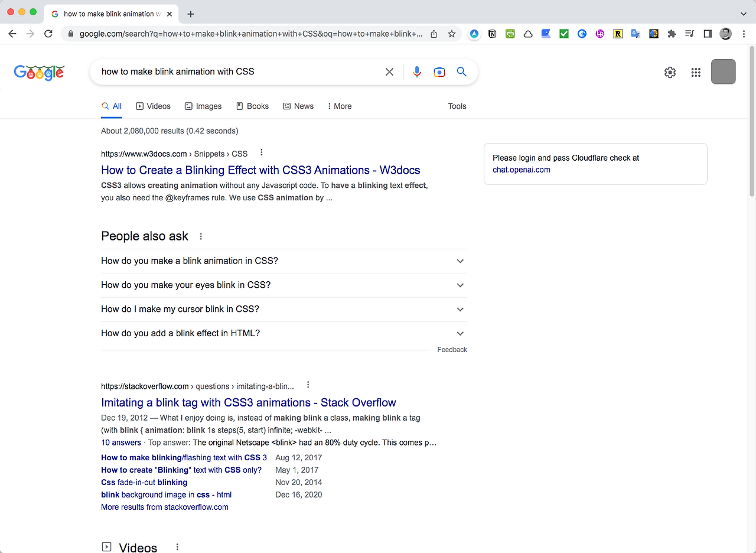The width and height of the screenshot is (756, 553).
Task: Open 'blink background image in css - html' link
Action: click(166, 495)
